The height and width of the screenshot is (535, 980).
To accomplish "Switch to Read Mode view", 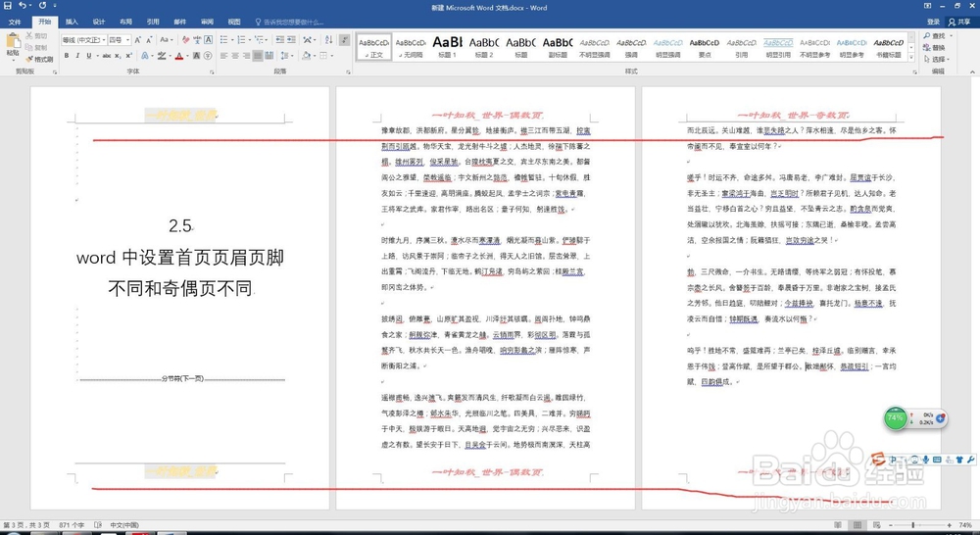I will (x=837, y=525).
